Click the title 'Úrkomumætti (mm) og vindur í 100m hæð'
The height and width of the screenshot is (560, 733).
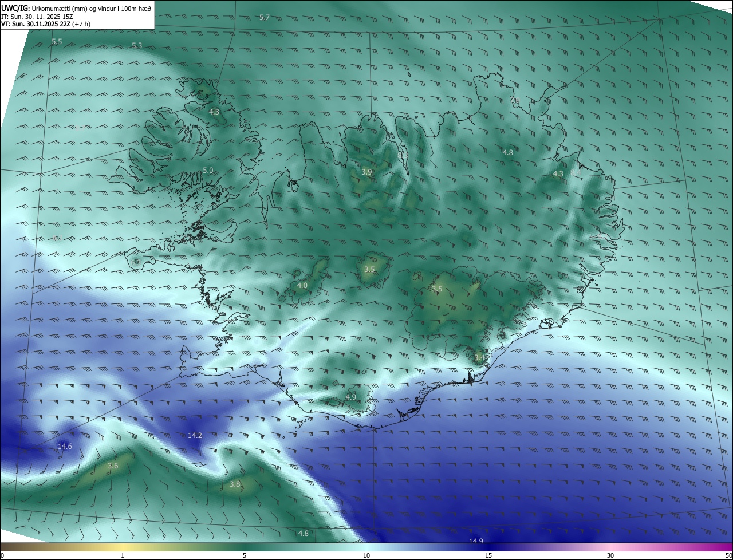[x=92, y=8]
